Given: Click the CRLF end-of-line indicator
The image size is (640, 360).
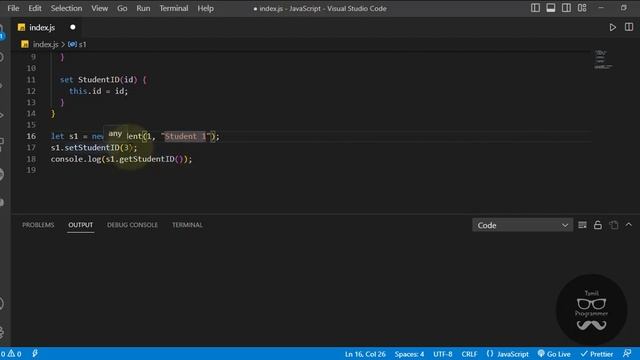Looking at the screenshot, I should (x=469, y=354).
